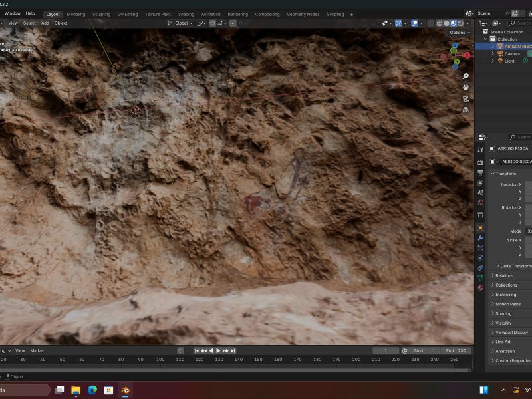Screen dimensions: 532x399
Task: Open the Window menu
Action: point(13,13)
